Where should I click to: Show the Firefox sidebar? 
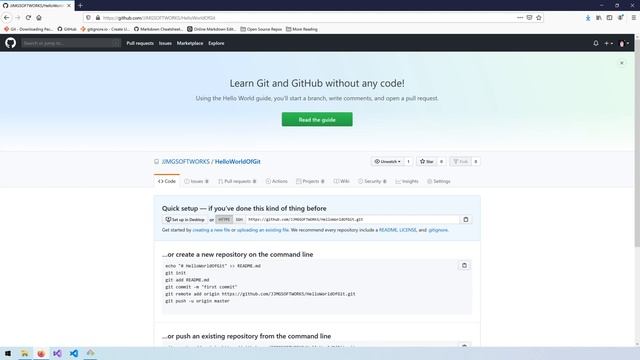coord(609,18)
